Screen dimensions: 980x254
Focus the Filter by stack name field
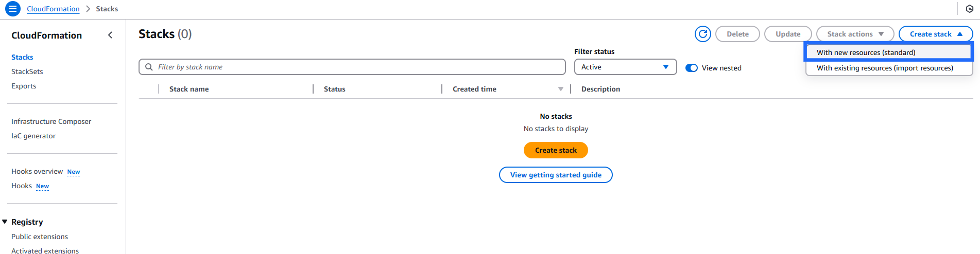tap(358, 67)
